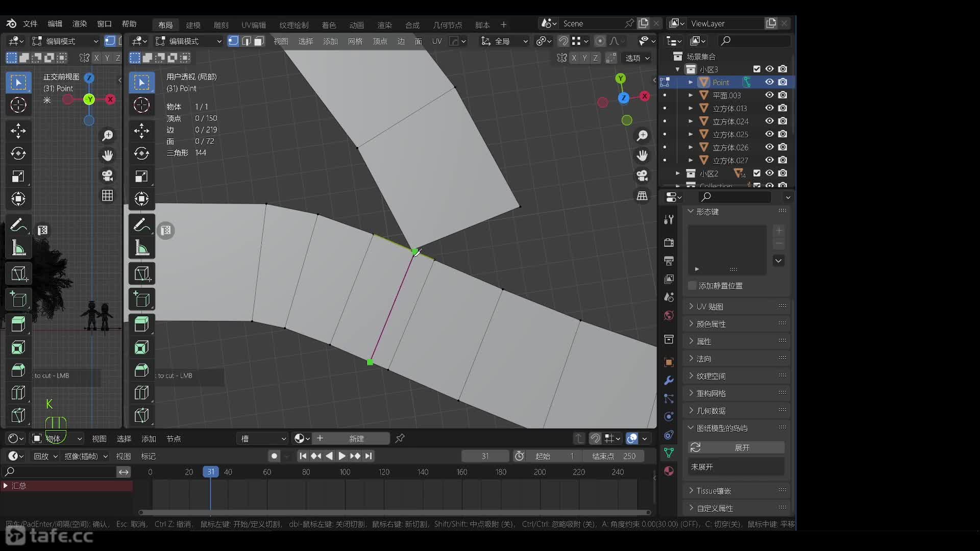
Task: Select the Rotate tool in main viewport
Action: (x=141, y=154)
